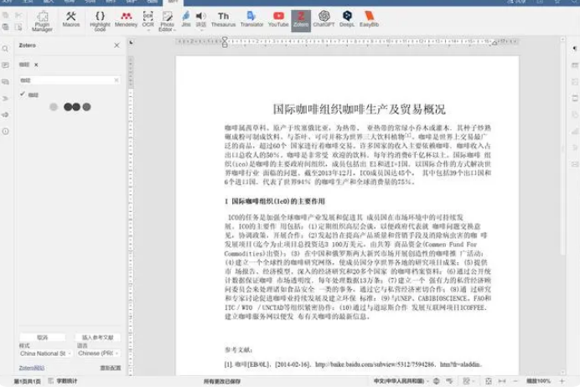580x392 pixels.
Task: Expand the OCR plugin dropdown arrow
Action: point(148,30)
